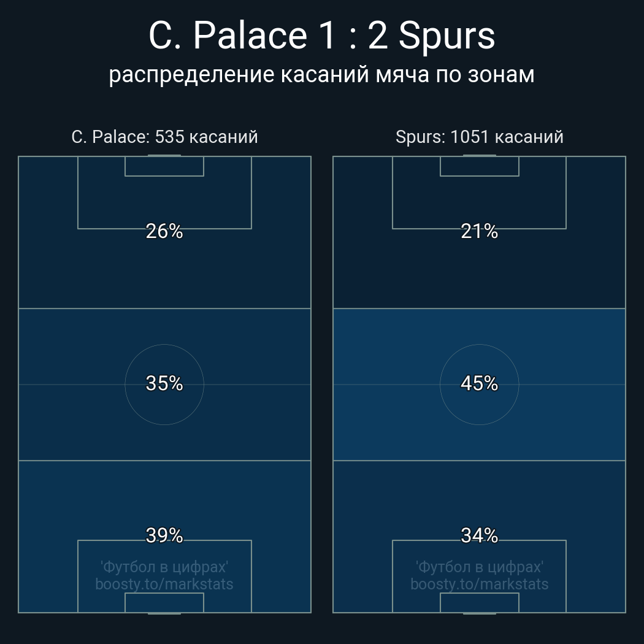This screenshot has width=644, height=644.
Task: Click the 35% label in Palace's center circle
Action: click(164, 383)
